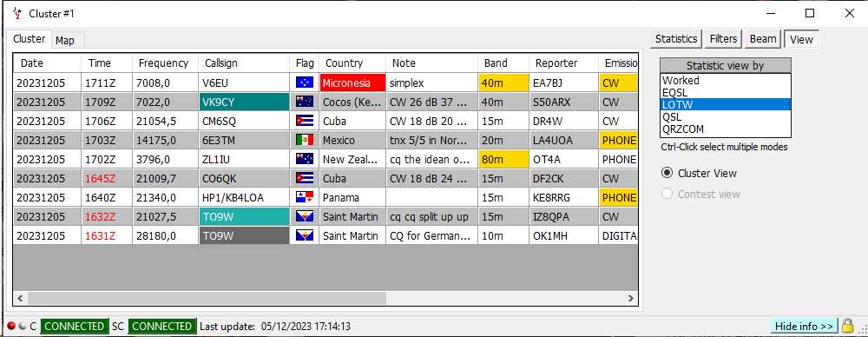Image resolution: width=868 pixels, height=337 pixels.
Task: Switch to the Cluster tab
Action: click(x=30, y=39)
